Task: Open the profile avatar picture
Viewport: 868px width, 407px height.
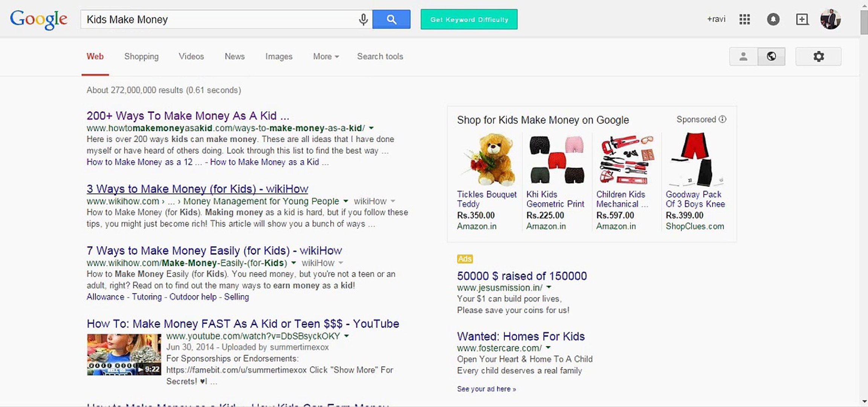Action: tap(830, 19)
